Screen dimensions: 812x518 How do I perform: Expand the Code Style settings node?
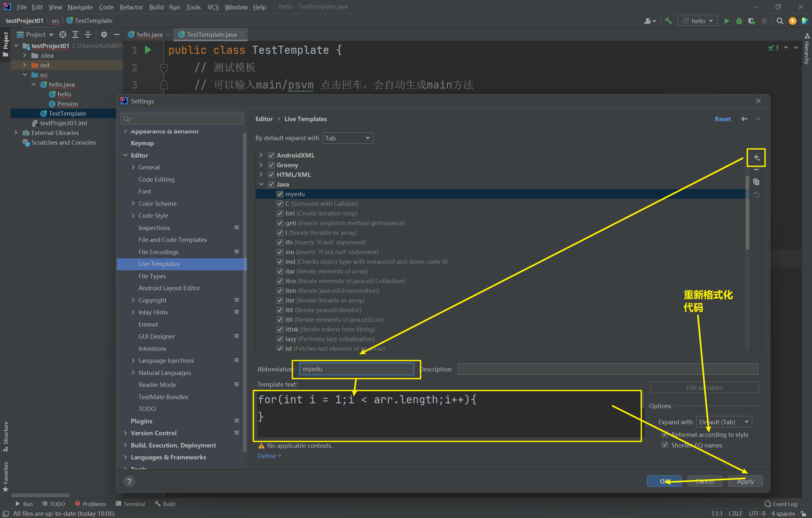(133, 216)
